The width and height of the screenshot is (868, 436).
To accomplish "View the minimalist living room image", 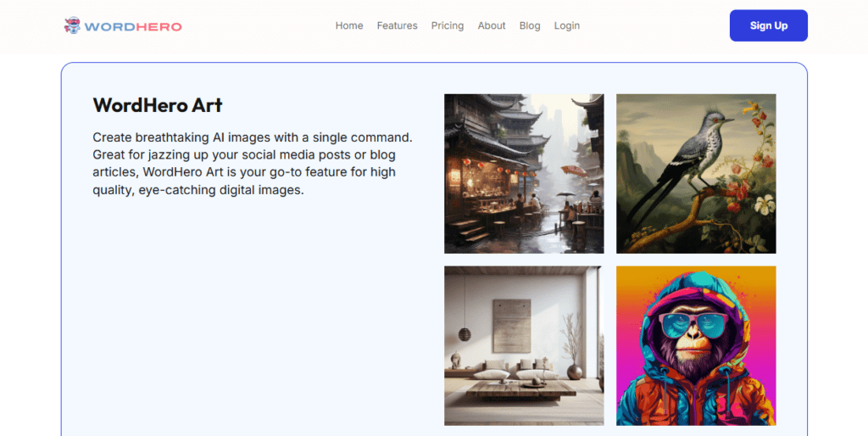I will pyautogui.click(x=524, y=345).
